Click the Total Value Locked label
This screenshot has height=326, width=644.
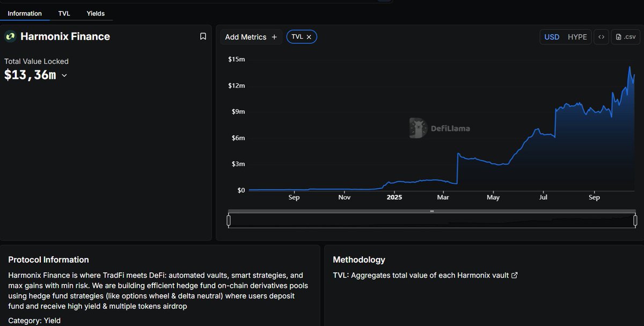click(36, 61)
